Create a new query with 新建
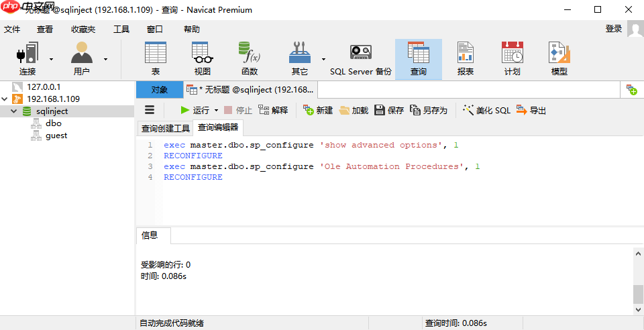The height and width of the screenshot is (330, 644). pos(318,110)
